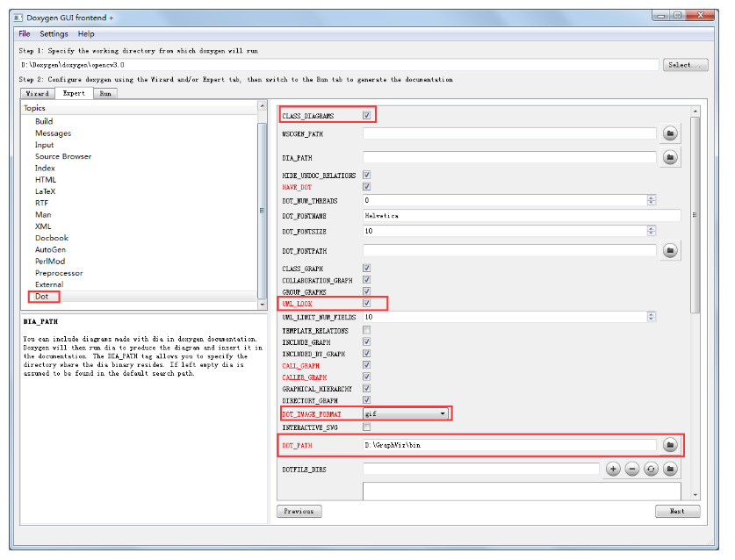
Task: Browse folder for DIA_PATH
Action: pos(670,157)
